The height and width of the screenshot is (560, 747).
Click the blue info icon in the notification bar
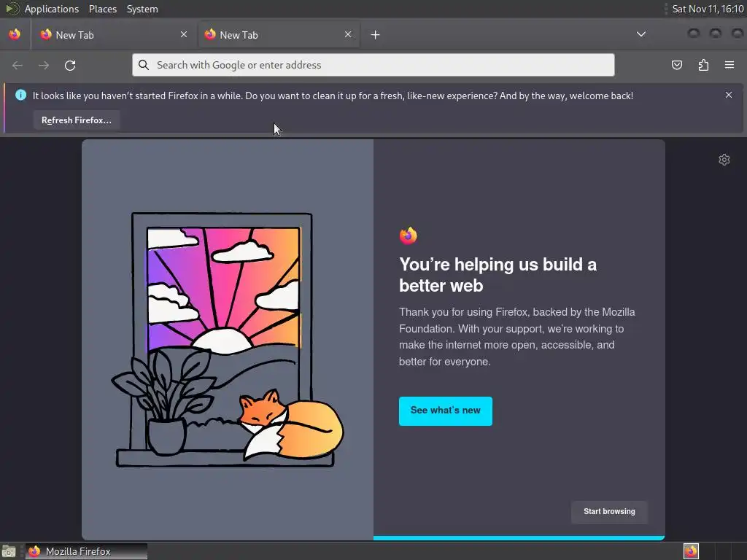pos(20,96)
